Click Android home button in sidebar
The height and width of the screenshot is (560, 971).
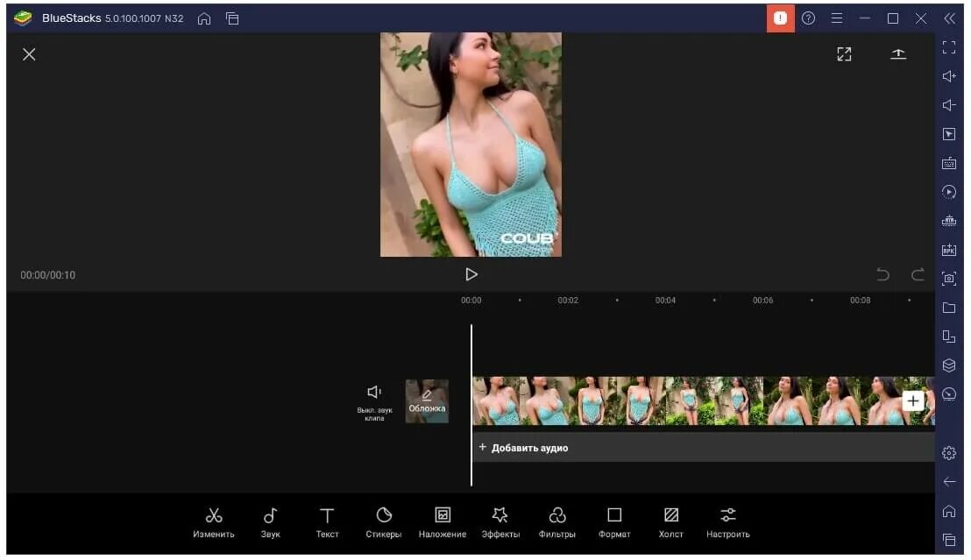pyautogui.click(x=949, y=511)
